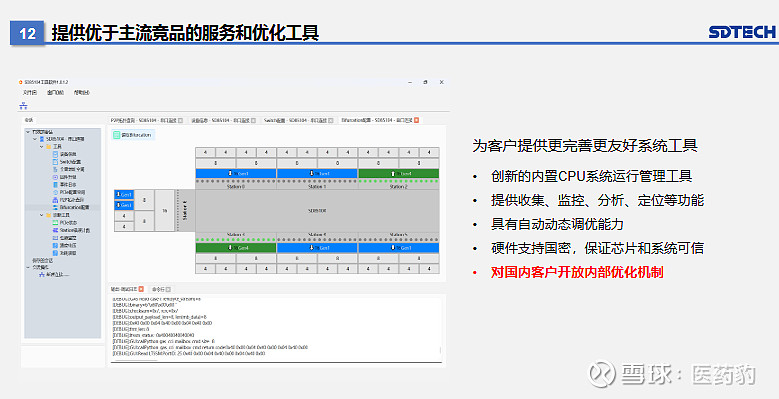Click the 会话 panel tab
This screenshot has height=399, width=779.
click(x=28, y=120)
